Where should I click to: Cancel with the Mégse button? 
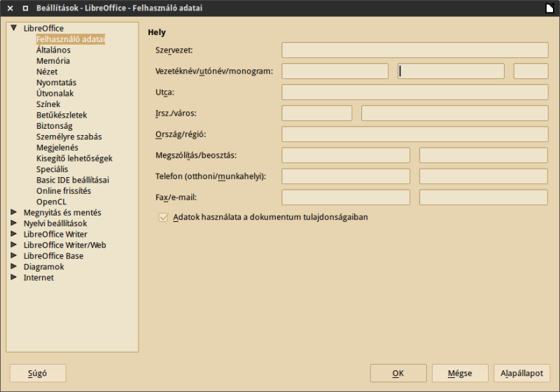pyautogui.click(x=460, y=373)
